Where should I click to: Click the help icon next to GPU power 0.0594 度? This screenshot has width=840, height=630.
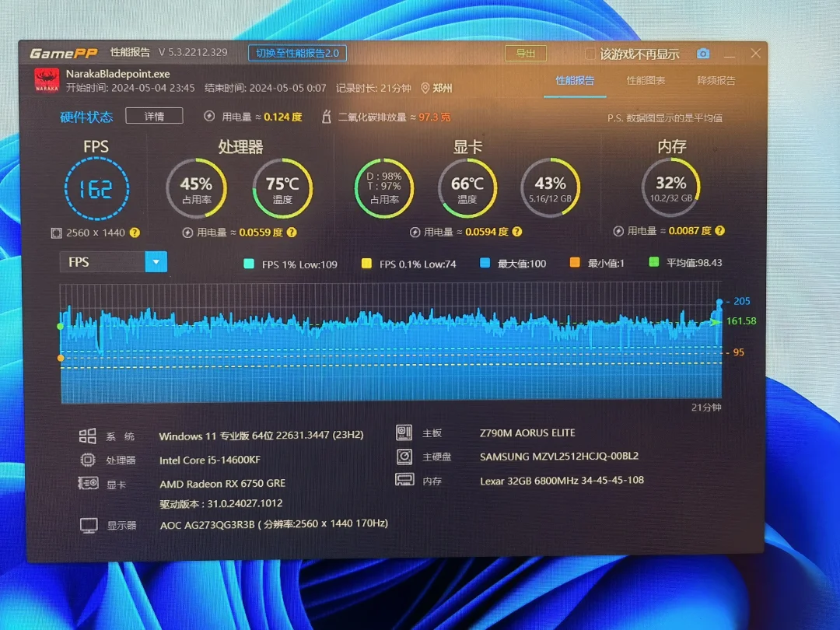tap(517, 232)
